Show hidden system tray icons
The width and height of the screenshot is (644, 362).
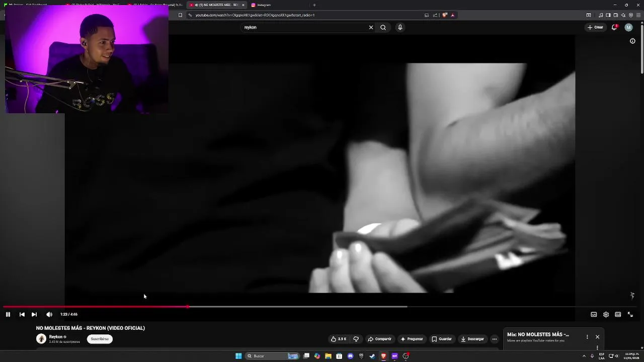pyautogui.click(x=584, y=356)
